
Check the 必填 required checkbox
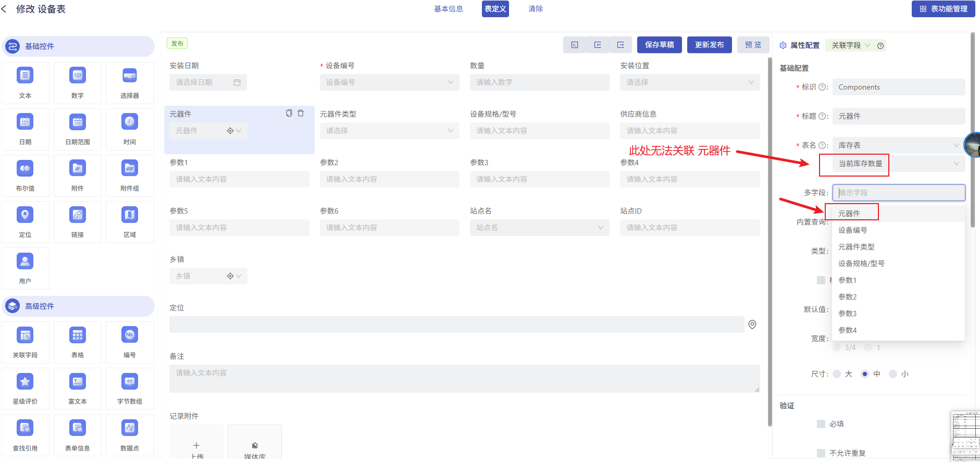[821, 424]
